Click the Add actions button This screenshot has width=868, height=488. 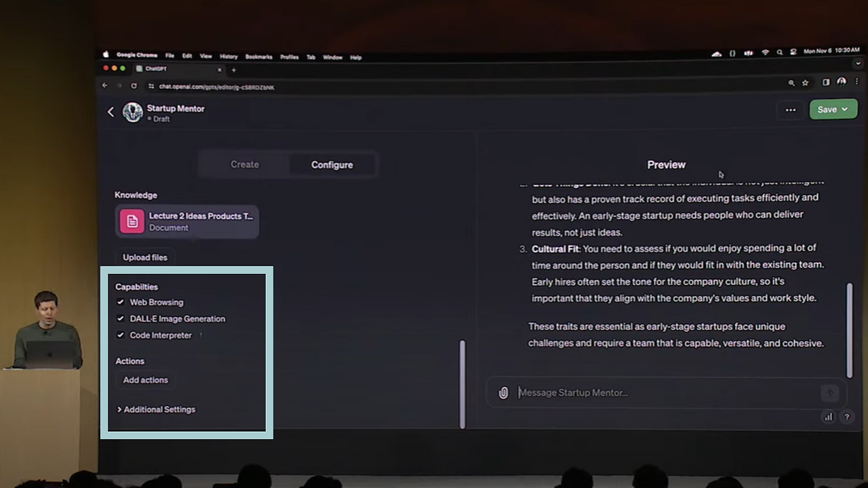tap(146, 380)
